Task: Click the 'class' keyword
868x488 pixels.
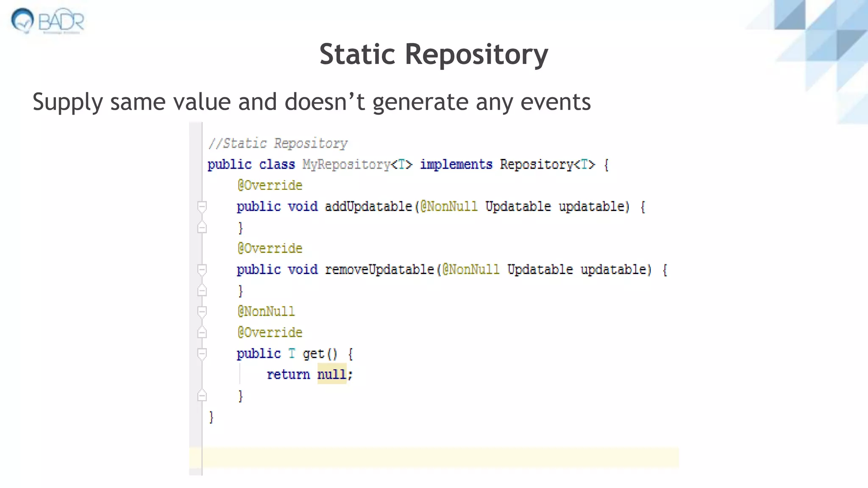Action: tap(277, 164)
